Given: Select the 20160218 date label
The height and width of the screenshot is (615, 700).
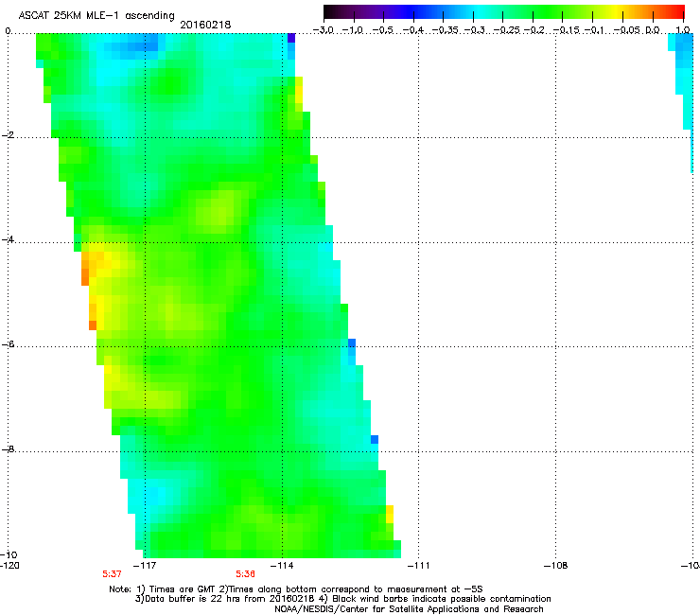Looking at the screenshot, I should pos(205,25).
